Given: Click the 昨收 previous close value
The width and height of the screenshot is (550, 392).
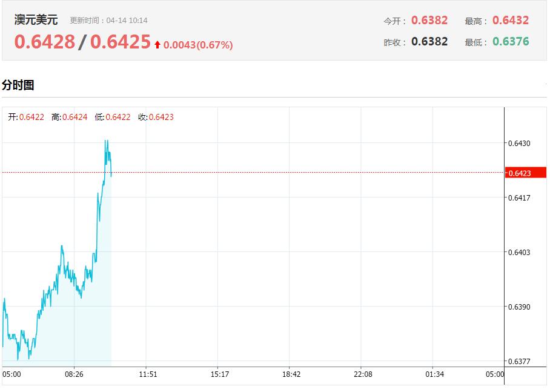Looking at the screenshot, I should coord(429,42).
